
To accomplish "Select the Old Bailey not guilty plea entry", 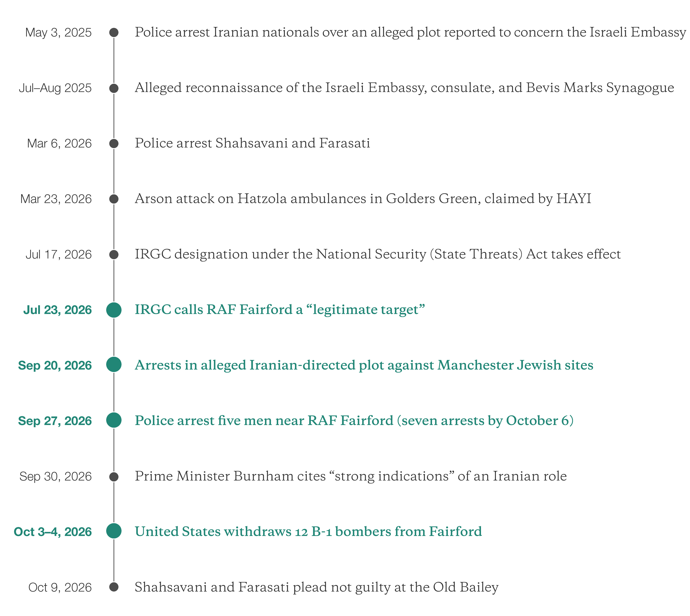I will point(316,587).
